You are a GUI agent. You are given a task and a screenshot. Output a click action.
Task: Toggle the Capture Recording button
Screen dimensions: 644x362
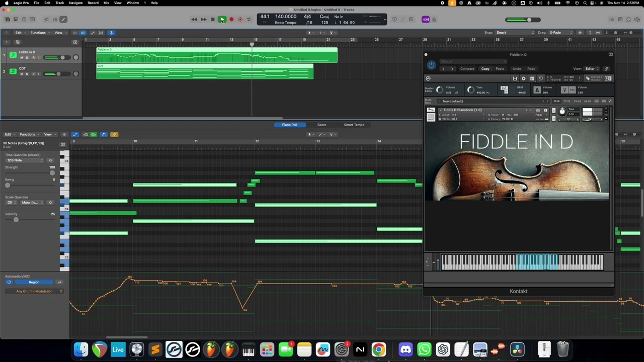click(x=240, y=20)
